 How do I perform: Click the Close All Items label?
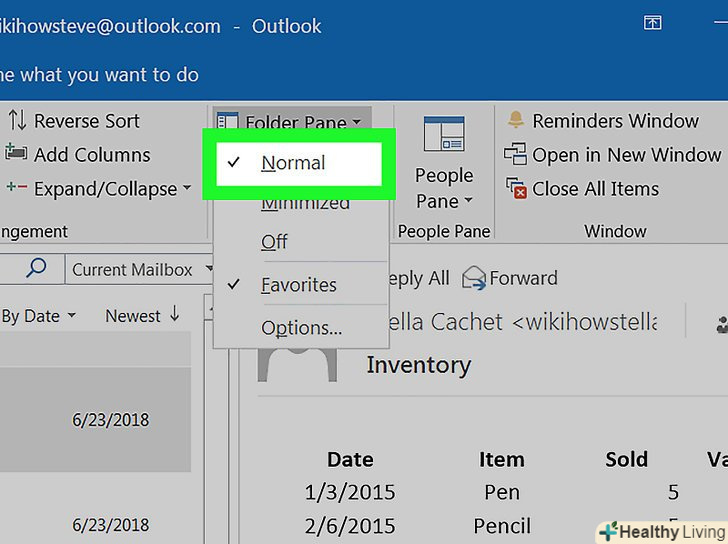pyautogui.click(x=595, y=189)
